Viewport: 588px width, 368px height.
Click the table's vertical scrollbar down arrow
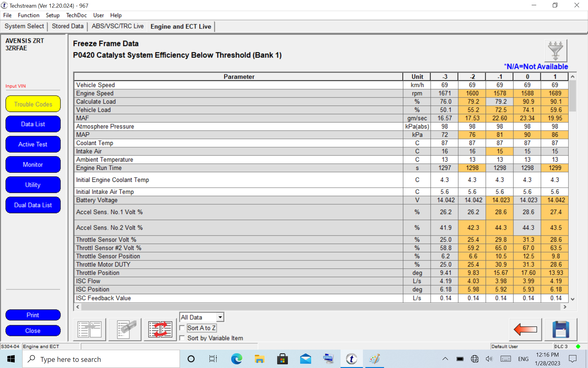[x=572, y=299]
